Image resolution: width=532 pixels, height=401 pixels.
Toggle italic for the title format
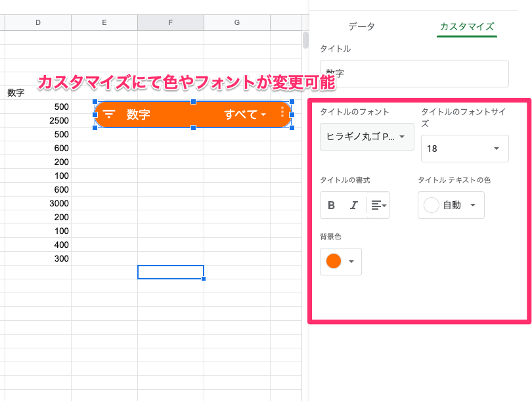pos(353,205)
